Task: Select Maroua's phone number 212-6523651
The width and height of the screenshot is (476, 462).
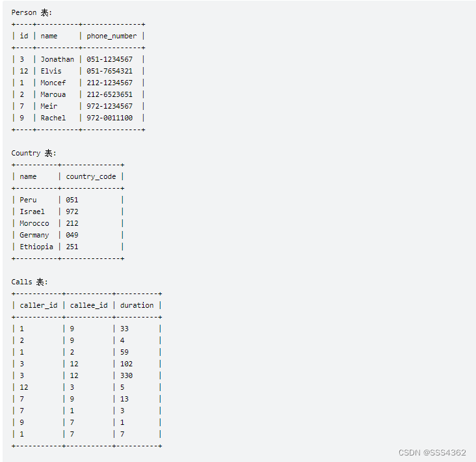Action: 109,94
